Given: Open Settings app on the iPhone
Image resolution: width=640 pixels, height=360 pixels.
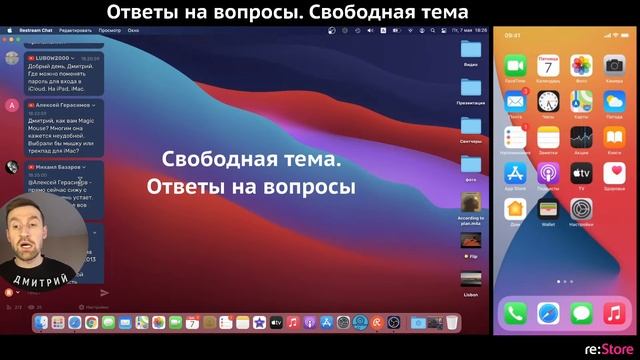Looking at the screenshot, I should (x=581, y=209).
